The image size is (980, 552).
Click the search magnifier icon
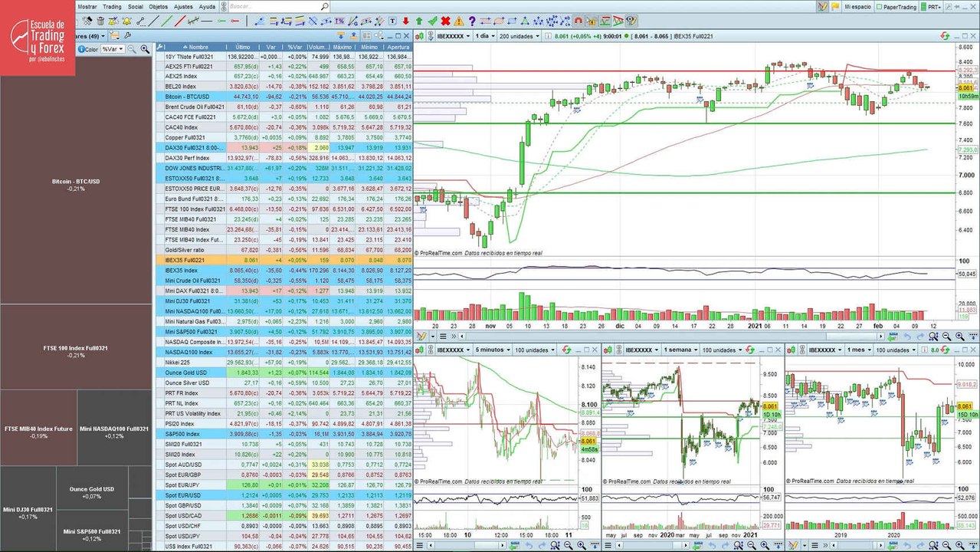324,6
